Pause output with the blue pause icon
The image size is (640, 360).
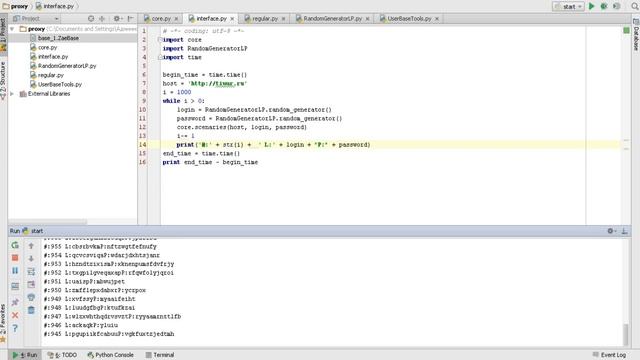click(15, 271)
